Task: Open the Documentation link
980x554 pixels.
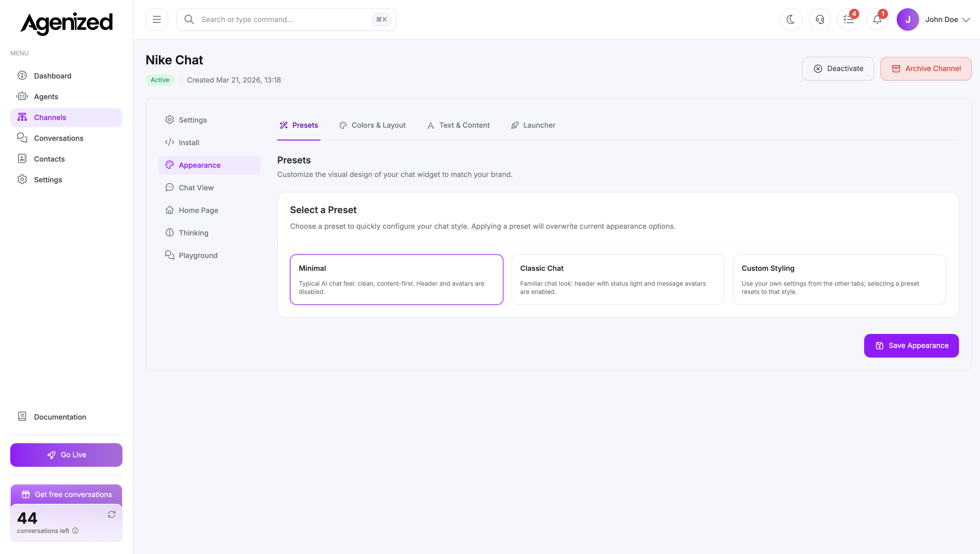Action: coord(66,417)
